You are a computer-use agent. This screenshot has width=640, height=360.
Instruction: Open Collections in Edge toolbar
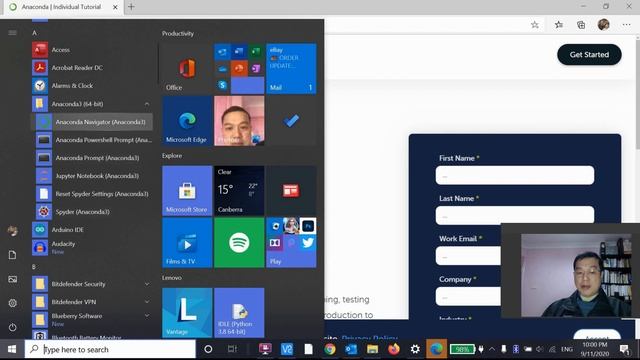point(581,25)
